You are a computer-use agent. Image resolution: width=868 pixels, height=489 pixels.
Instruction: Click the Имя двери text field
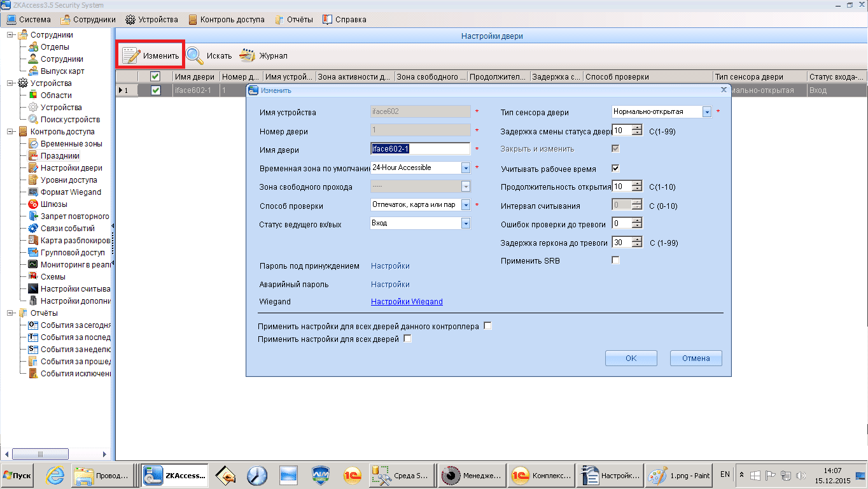[420, 149]
